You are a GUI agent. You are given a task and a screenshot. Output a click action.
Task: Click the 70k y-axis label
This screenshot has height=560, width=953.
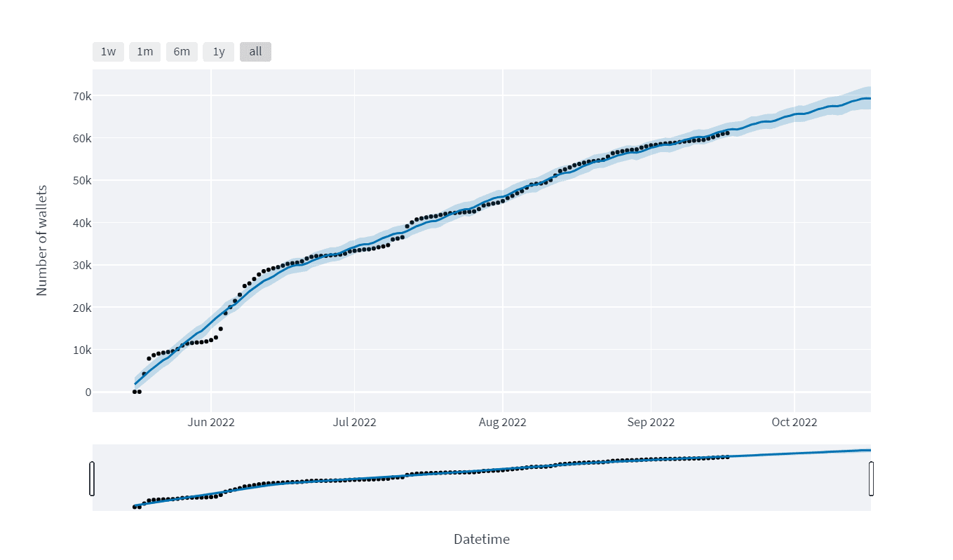(83, 96)
